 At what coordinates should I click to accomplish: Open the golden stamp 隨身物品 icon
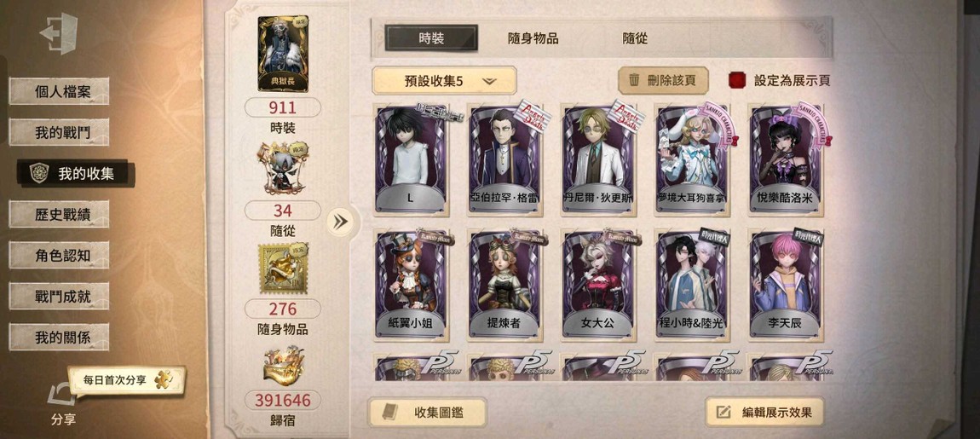coord(283,269)
